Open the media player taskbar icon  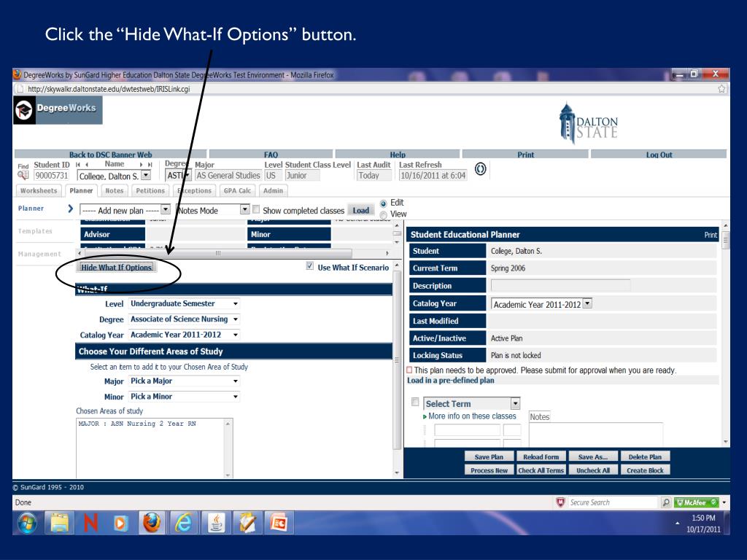(x=120, y=524)
